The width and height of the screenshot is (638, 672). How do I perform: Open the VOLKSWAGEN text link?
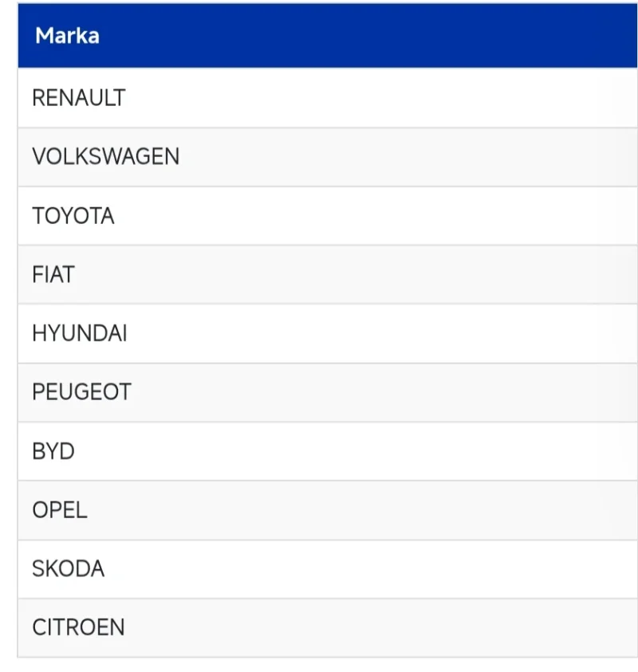coord(105,157)
